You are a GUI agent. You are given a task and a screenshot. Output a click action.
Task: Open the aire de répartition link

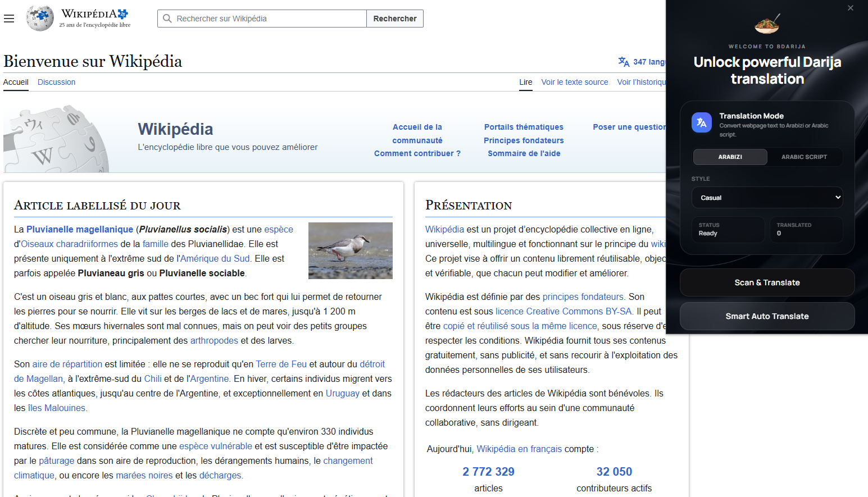pos(67,364)
